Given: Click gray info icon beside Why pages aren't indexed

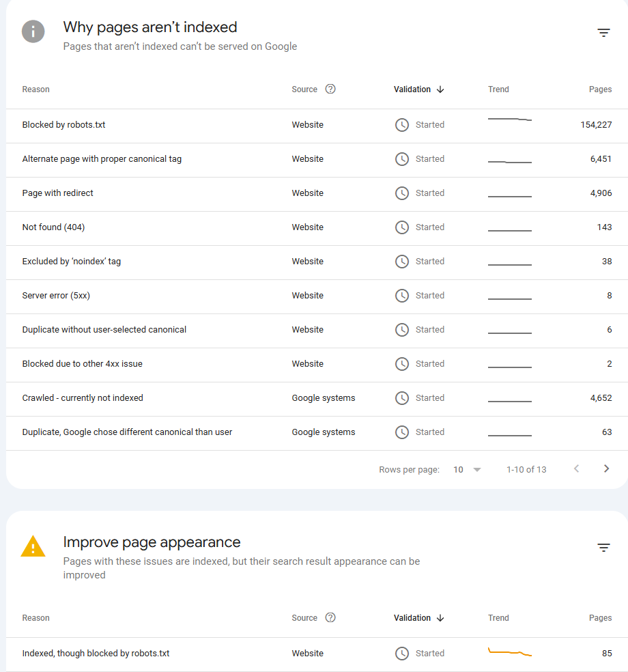Looking at the screenshot, I should point(33,31).
